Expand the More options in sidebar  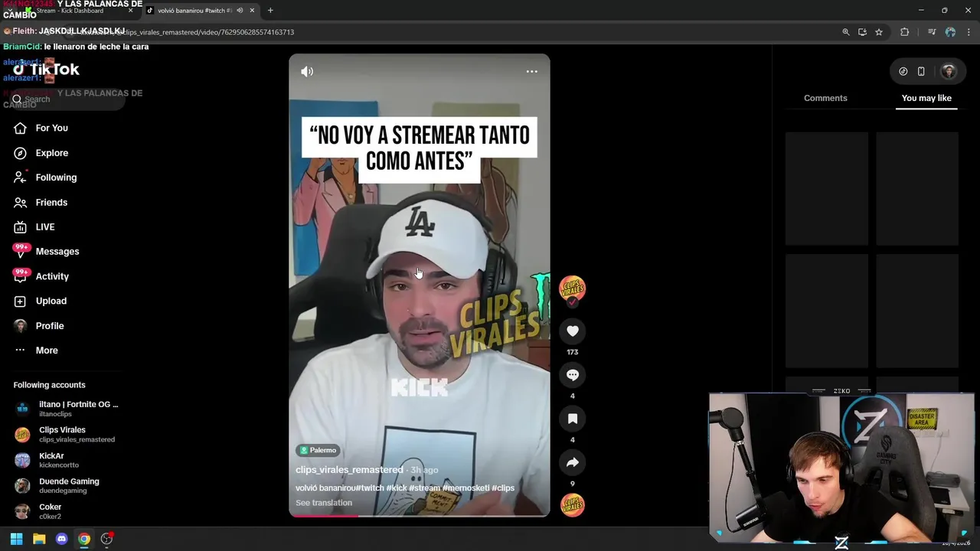pyautogui.click(x=47, y=350)
